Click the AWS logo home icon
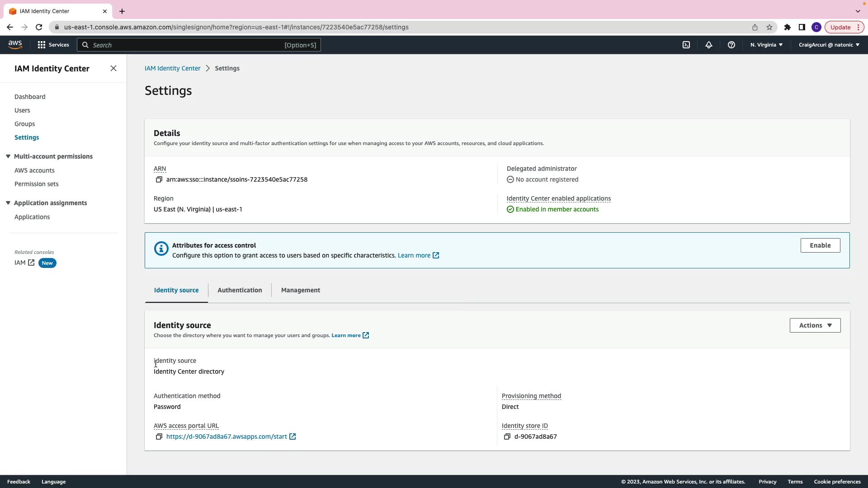This screenshot has width=868, height=488. (x=15, y=44)
